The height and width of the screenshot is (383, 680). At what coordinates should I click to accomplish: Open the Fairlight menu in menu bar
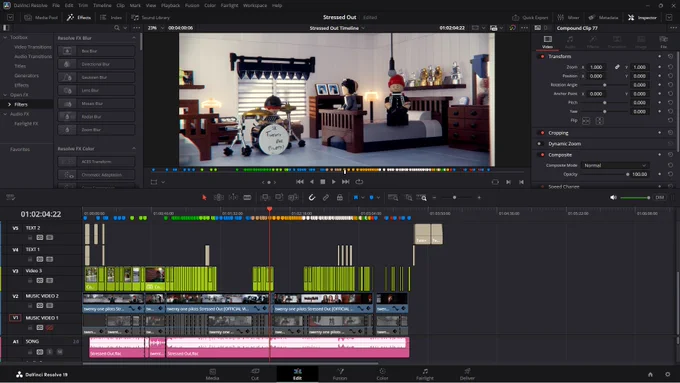point(229,6)
